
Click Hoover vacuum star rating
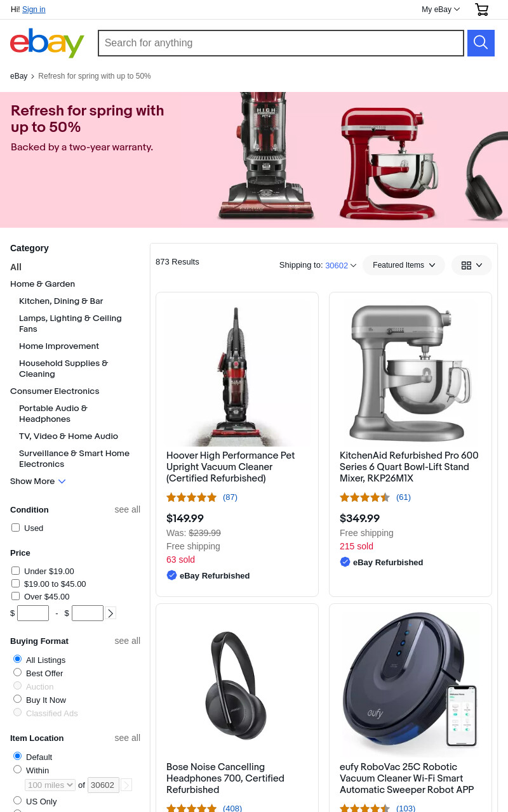click(x=191, y=497)
